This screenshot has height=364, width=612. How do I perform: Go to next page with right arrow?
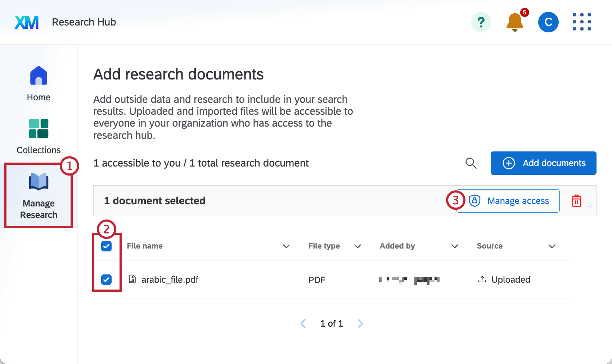click(360, 323)
